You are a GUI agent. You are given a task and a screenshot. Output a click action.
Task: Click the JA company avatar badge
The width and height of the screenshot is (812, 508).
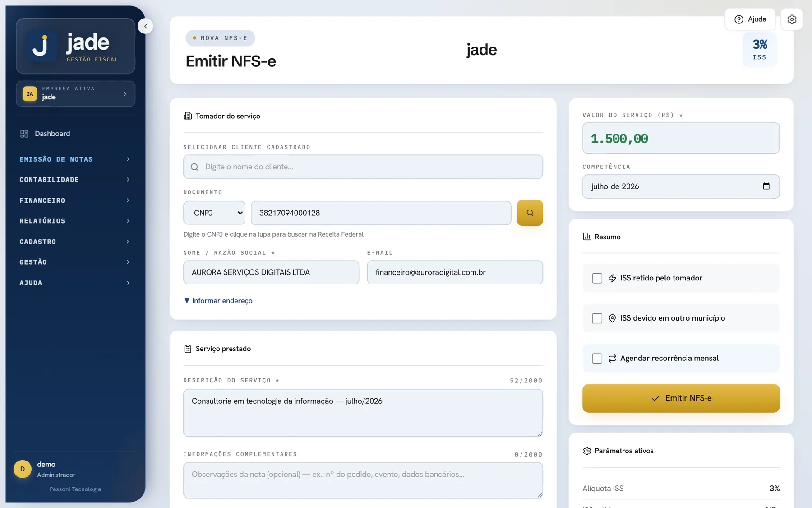coord(30,94)
